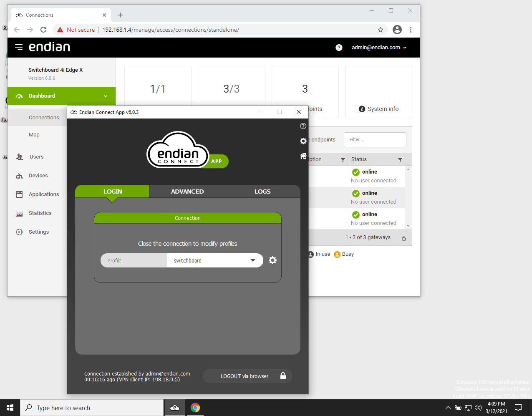Collapse the Dashboard section chevron

pyautogui.click(x=106, y=96)
